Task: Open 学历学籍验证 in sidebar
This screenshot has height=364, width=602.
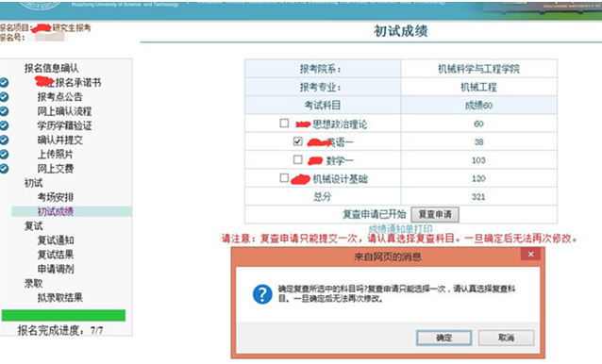Action: 64,125
